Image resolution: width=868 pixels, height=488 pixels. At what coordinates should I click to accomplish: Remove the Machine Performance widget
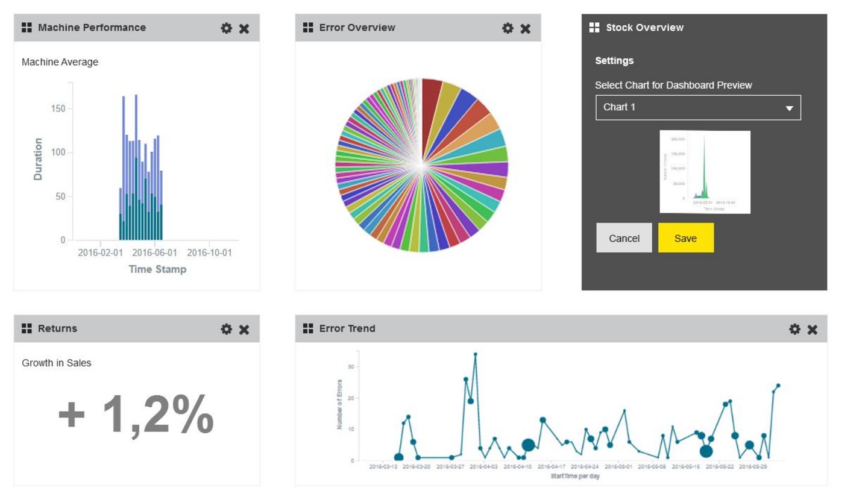coord(244,28)
